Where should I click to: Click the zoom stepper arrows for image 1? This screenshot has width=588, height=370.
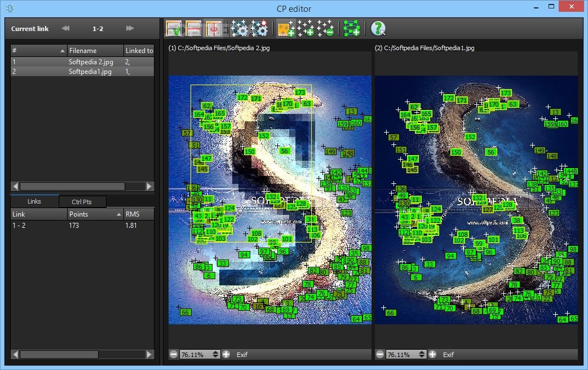coord(215,354)
